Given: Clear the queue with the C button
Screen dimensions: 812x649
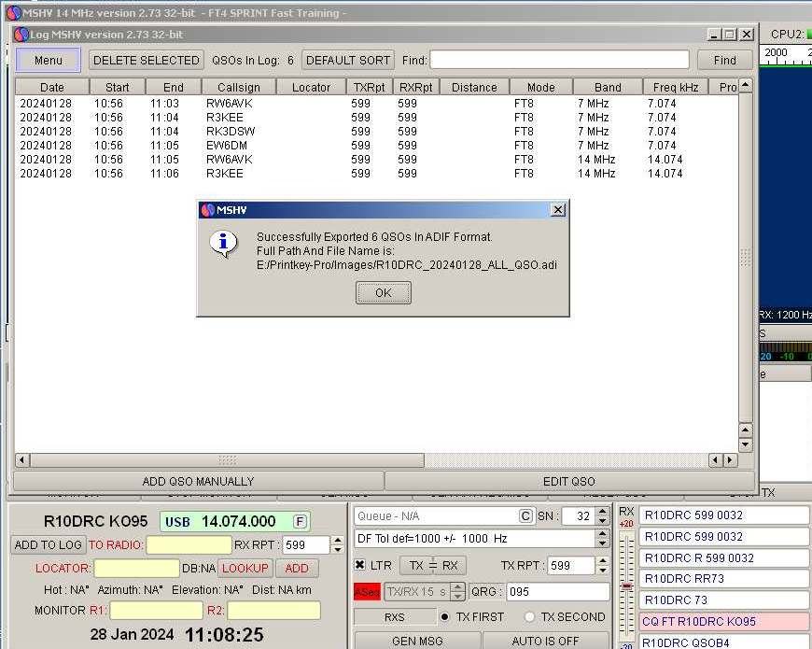Looking at the screenshot, I should pyautogui.click(x=525, y=516).
